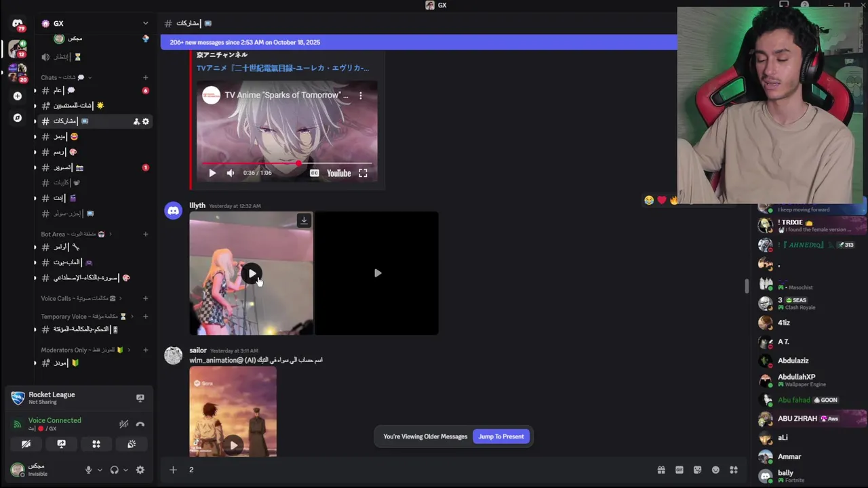Screen dimensions: 868x488
Task: Toggle camera on in voice panel
Action: click(26, 444)
